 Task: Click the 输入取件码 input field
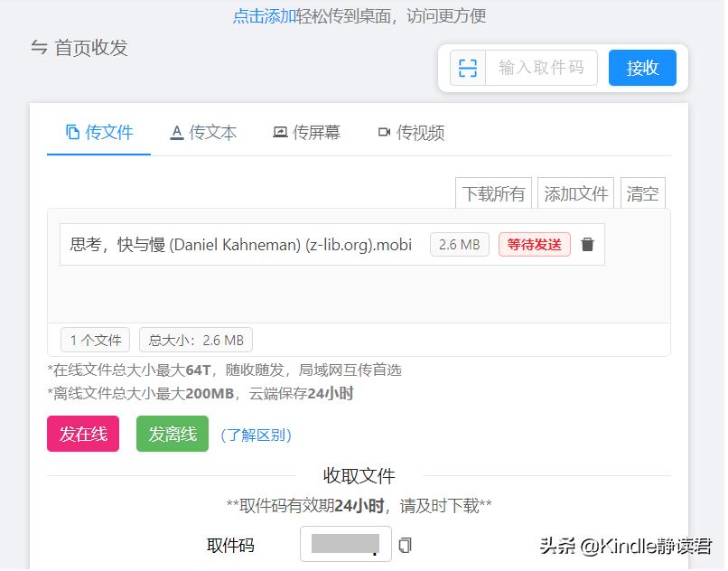click(540, 68)
